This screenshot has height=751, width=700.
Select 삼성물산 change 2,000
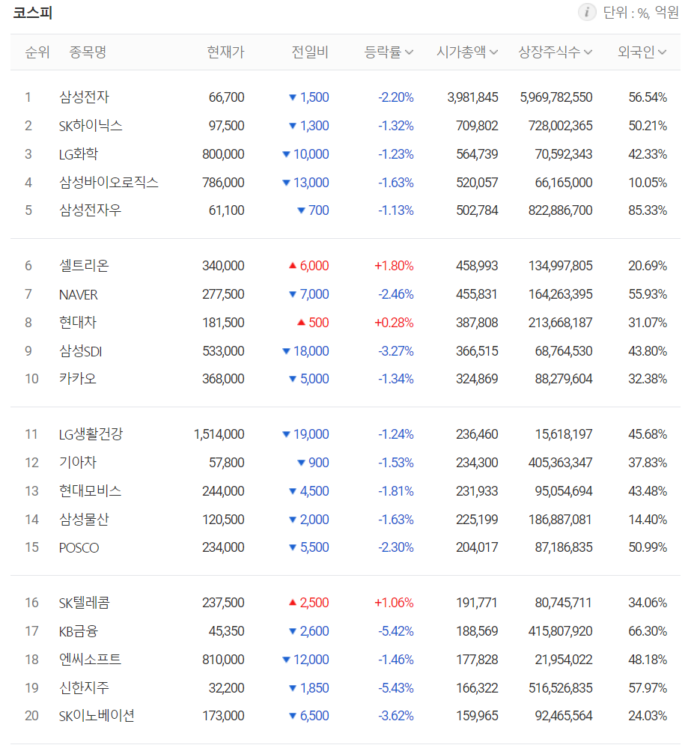(x=308, y=520)
